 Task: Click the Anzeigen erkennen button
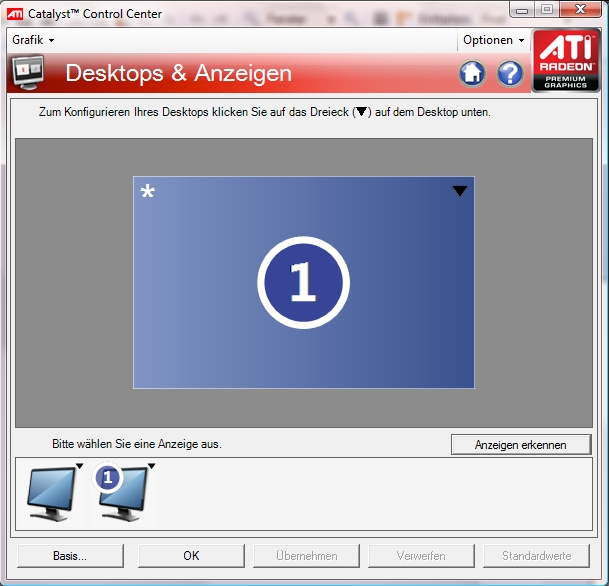(x=521, y=444)
